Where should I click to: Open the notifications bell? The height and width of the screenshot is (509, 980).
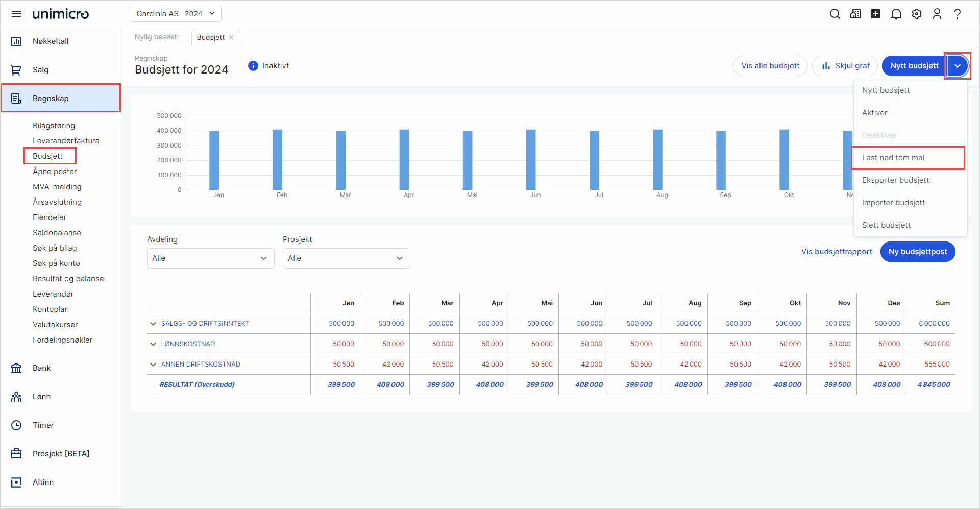[x=896, y=14]
